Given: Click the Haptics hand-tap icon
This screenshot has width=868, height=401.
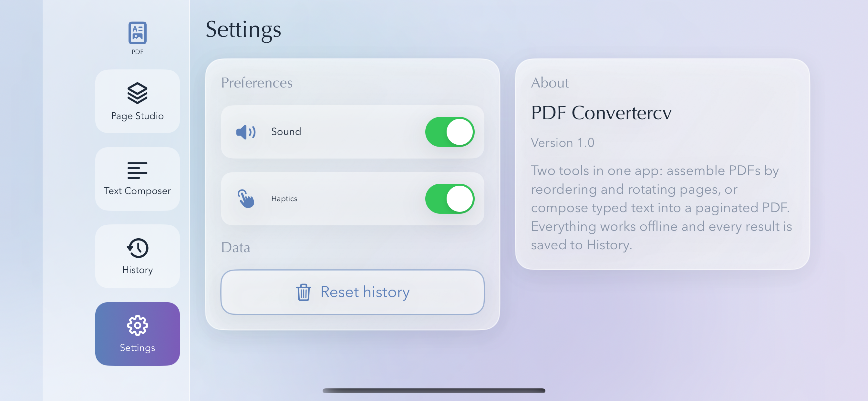Looking at the screenshot, I should tap(246, 199).
